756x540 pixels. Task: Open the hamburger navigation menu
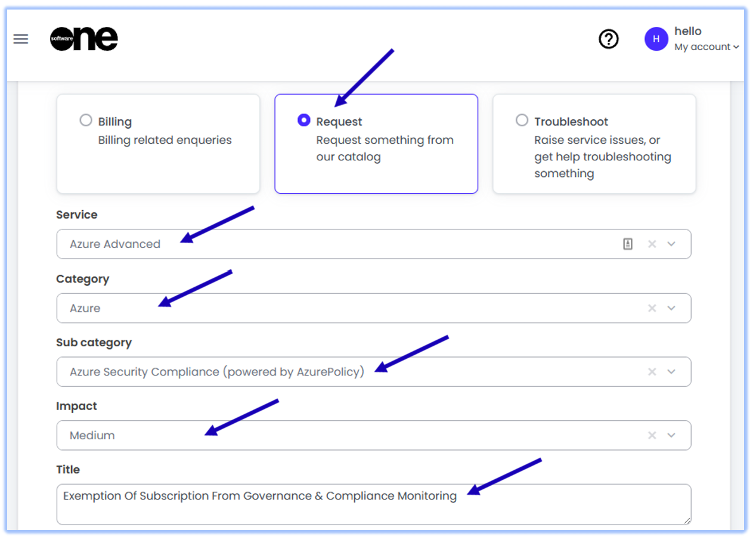(21, 39)
